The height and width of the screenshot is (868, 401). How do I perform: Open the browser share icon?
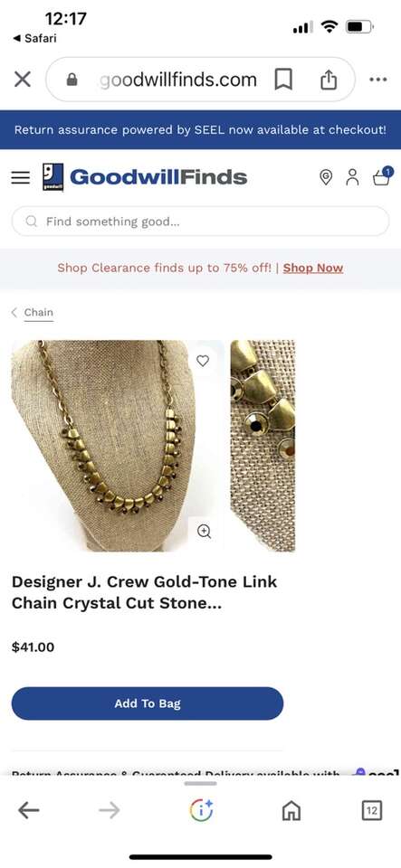coord(329,80)
